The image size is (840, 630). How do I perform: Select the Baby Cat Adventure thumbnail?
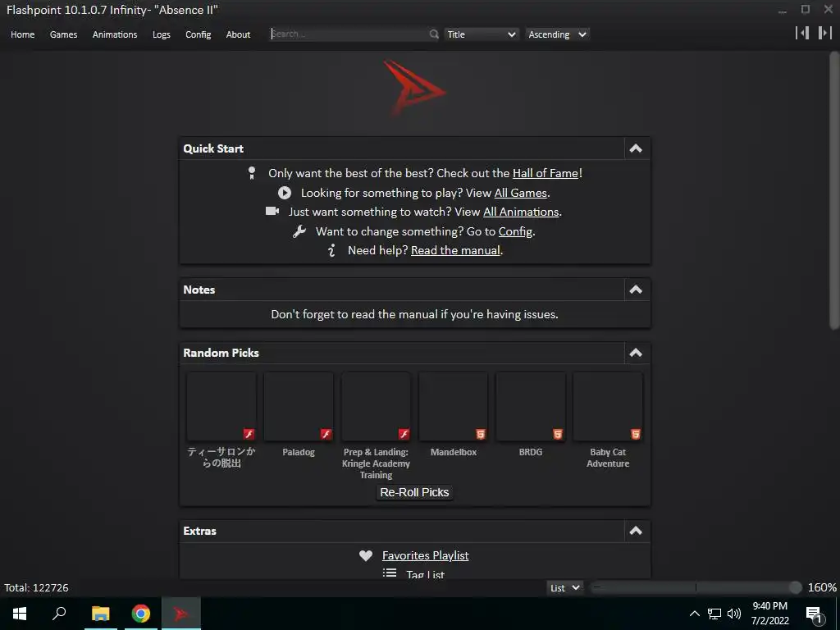(x=608, y=407)
